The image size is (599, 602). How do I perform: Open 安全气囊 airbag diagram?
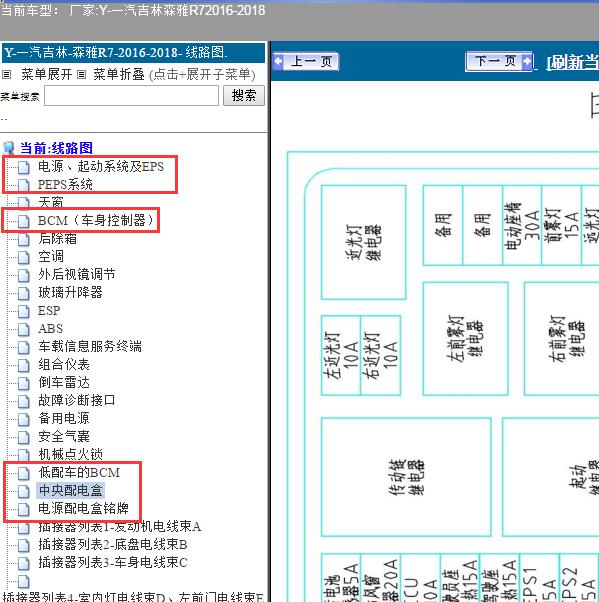(x=64, y=436)
